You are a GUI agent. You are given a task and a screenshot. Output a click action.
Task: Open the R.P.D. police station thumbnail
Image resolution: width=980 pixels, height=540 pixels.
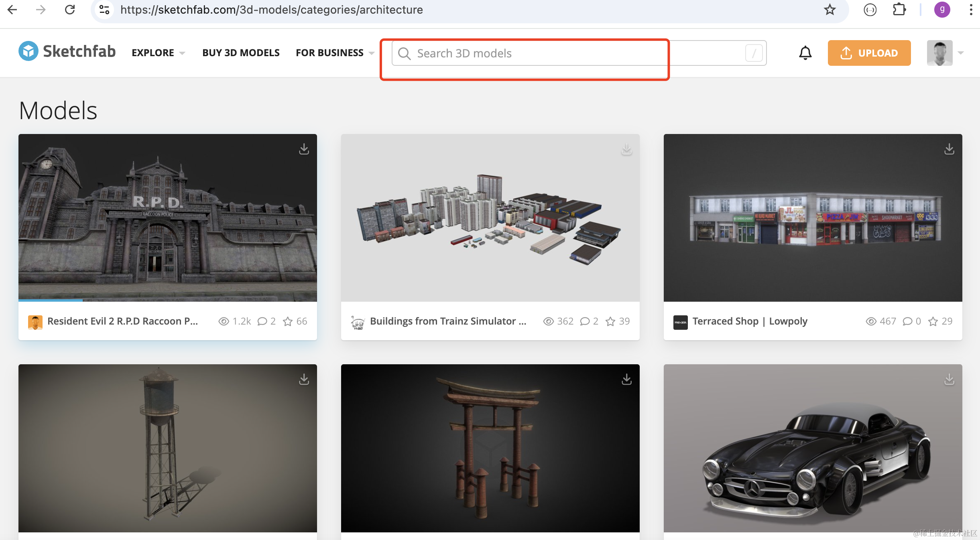tap(168, 218)
